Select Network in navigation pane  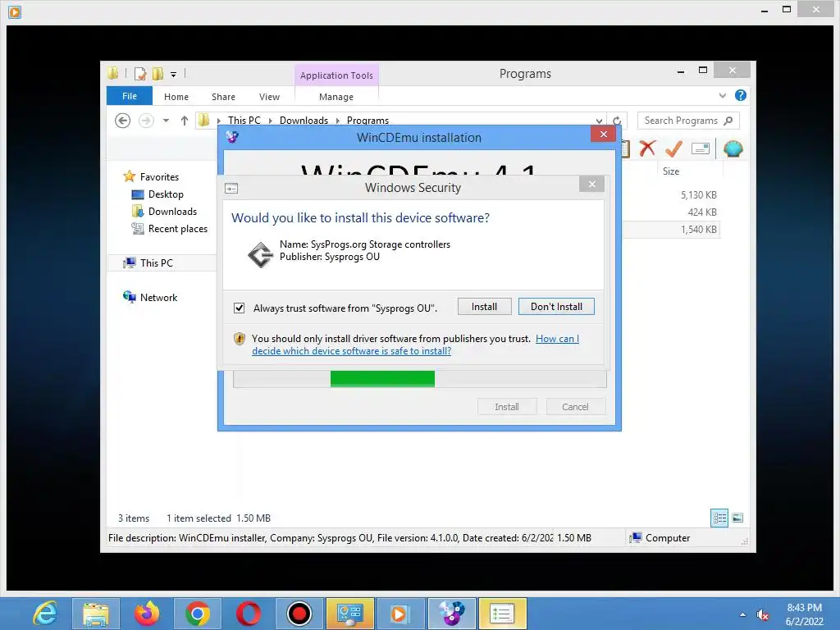(158, 297)
